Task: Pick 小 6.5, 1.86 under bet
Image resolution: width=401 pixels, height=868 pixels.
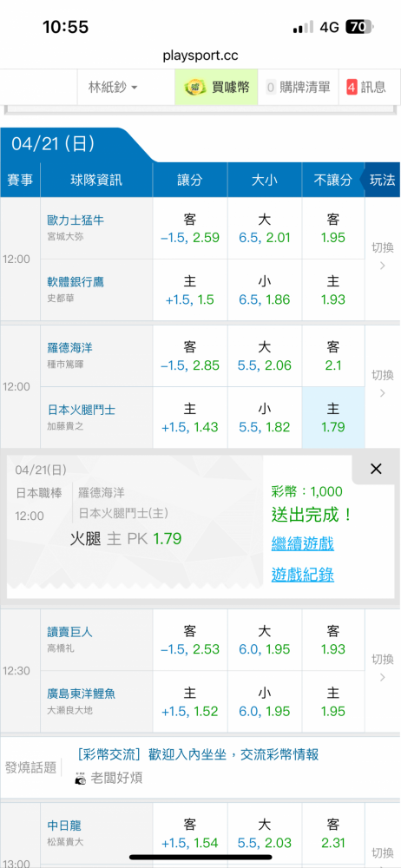Action: pos(264,290)
